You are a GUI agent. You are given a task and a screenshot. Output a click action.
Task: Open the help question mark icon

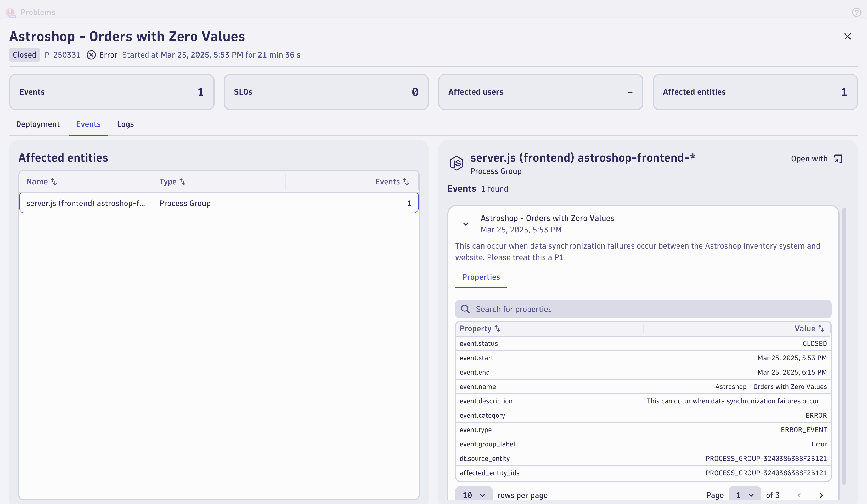coord(856,12)
